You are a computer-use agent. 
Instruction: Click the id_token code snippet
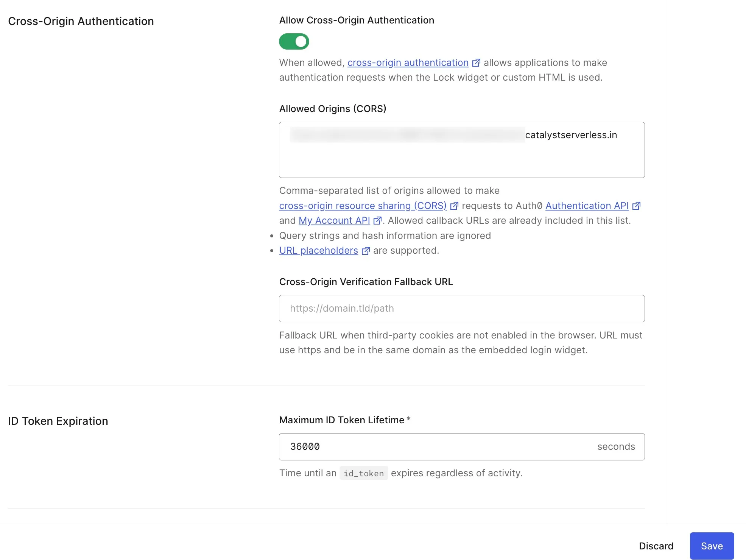(x=363, y=473)
